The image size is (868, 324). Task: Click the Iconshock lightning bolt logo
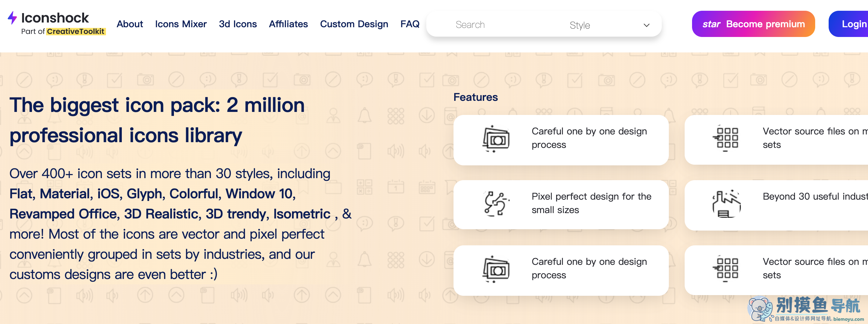pyautogui.click(x=12, y=18)
